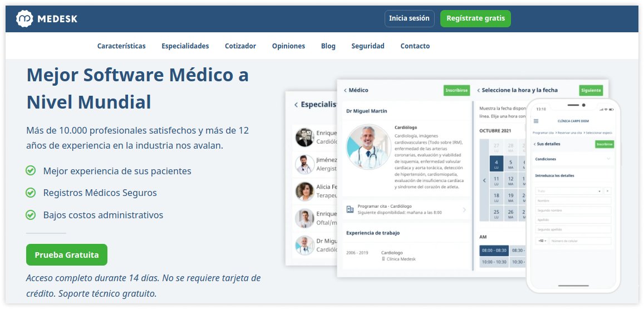The image size is (644, 309).
Task: Click the Reservar una cita breadcrumb
Action: coord(570,133)
